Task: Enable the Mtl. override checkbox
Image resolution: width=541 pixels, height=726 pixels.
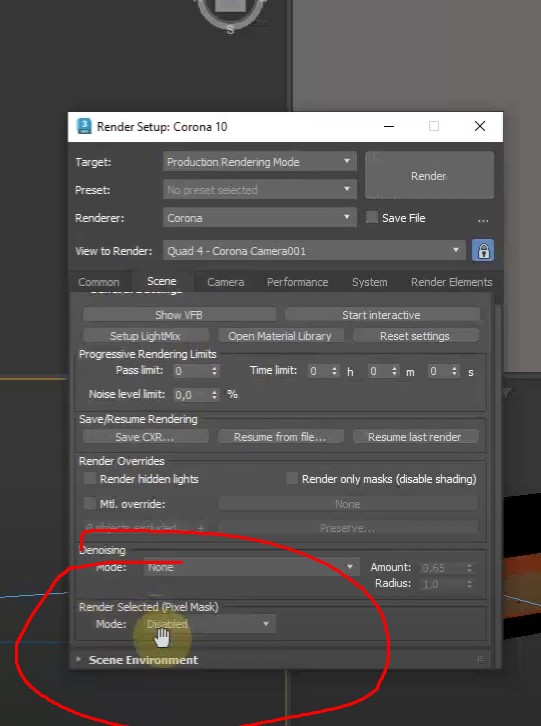Action: point(90,503)
